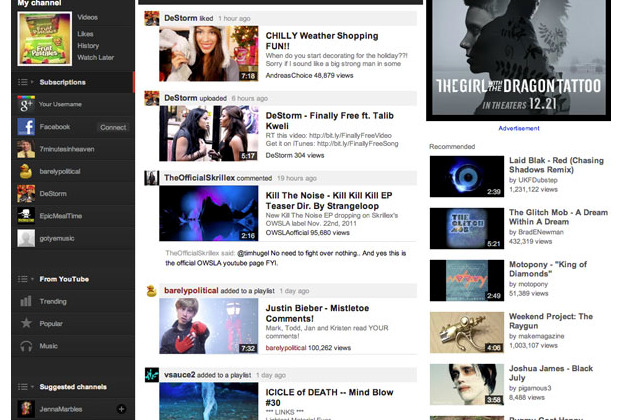The height and width of the screenshot is (420, 626).
Task: Open the DeStorm avatar in the Subscriptions list
Action: (x=26, y=194)
